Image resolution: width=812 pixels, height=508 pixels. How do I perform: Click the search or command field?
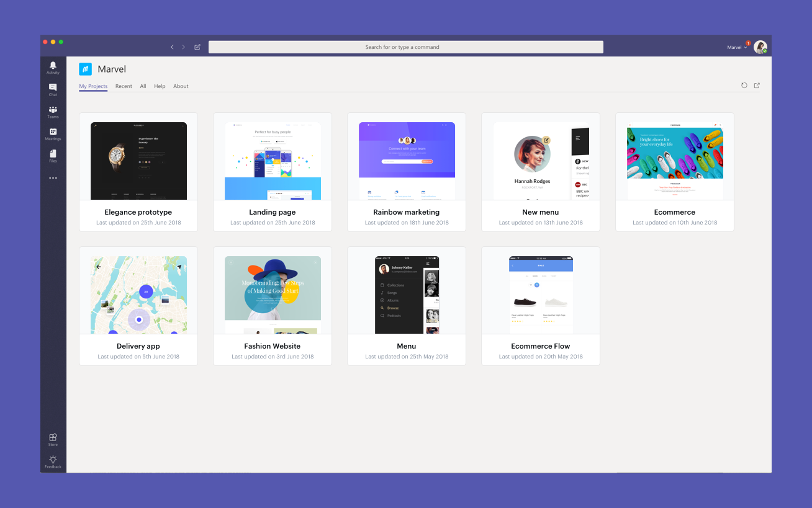tap(405, 47)
